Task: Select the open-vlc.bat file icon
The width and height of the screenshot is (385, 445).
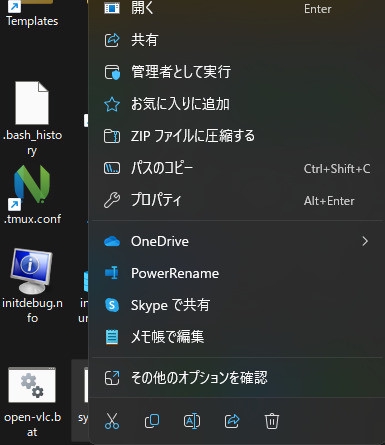Action: click(32, 385)
